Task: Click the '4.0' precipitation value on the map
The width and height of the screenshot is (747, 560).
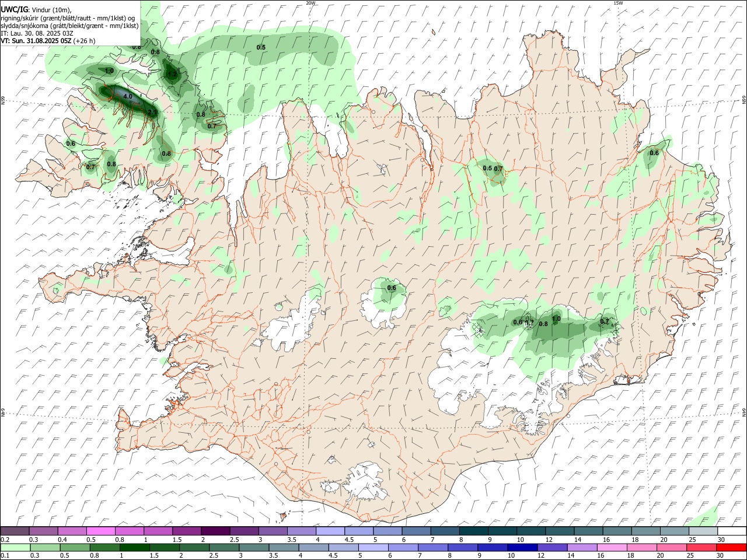Action: [x=128, y=96]
